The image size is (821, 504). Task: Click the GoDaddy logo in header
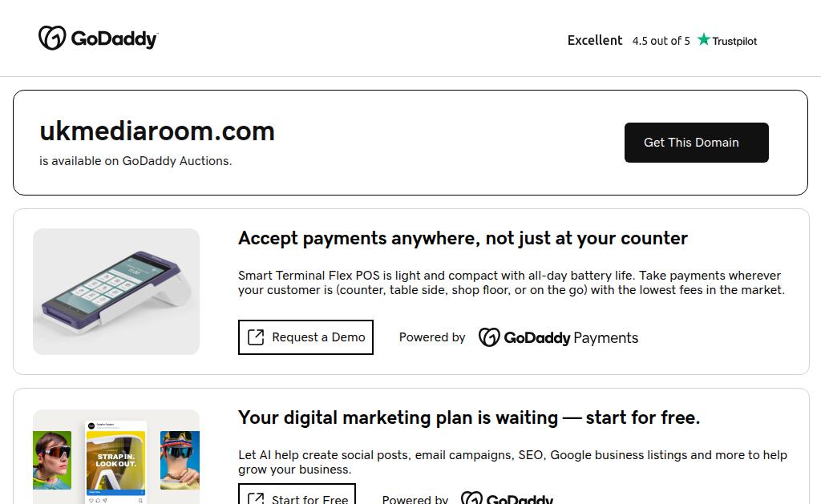pos(98,38)
